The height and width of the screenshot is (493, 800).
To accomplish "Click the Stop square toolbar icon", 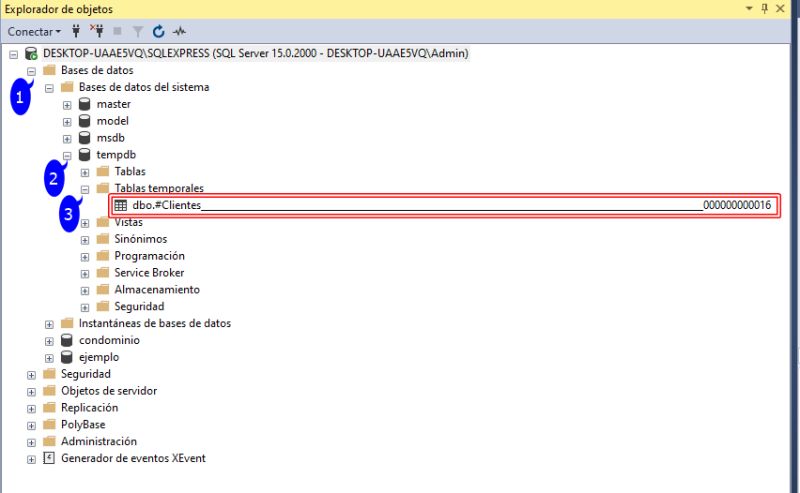I will 117,32.
